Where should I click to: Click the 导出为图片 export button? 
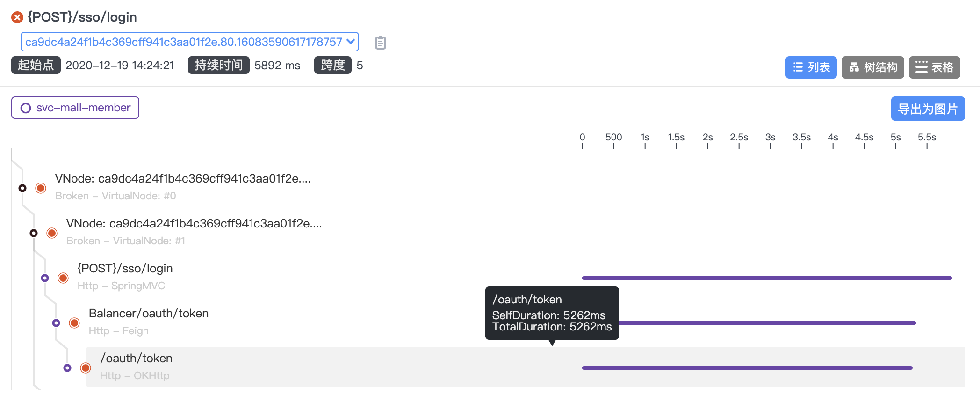[928, 109]
